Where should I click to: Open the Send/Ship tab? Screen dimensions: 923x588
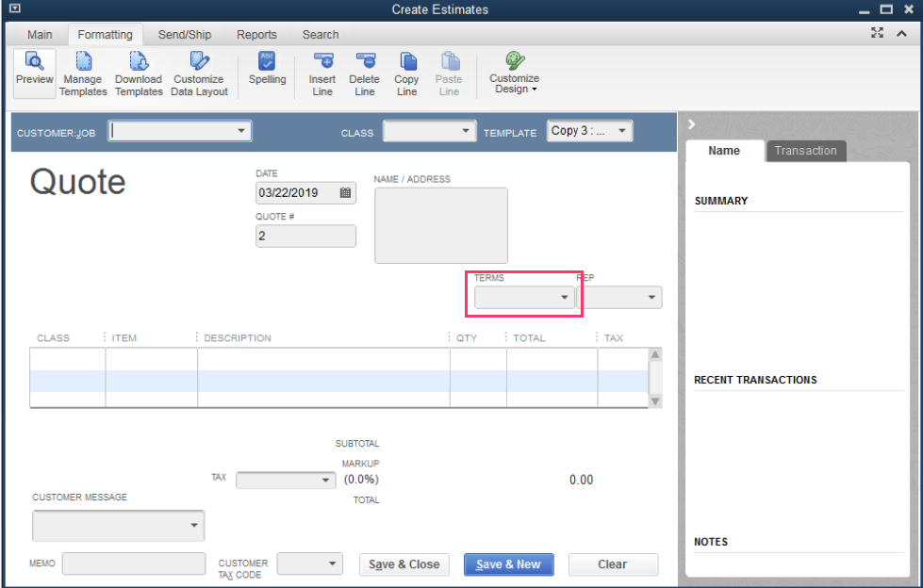pyautogui.click(x=184, y=35)
